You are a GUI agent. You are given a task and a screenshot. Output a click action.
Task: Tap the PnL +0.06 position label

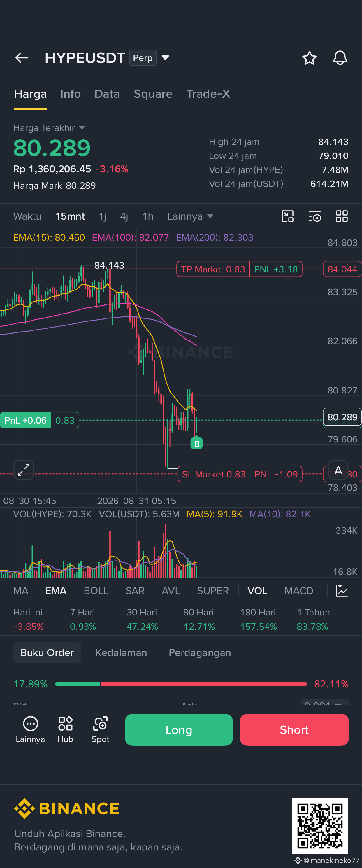pyautogui.click(x=26, y=420)
